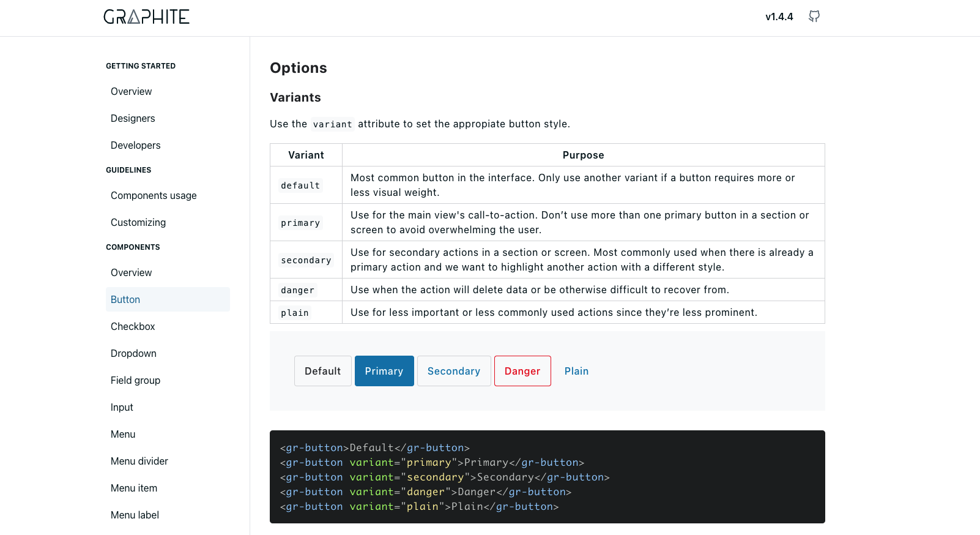Click the Plain demo button
This screenshot has height=535, width=980.
coord(576,371)
